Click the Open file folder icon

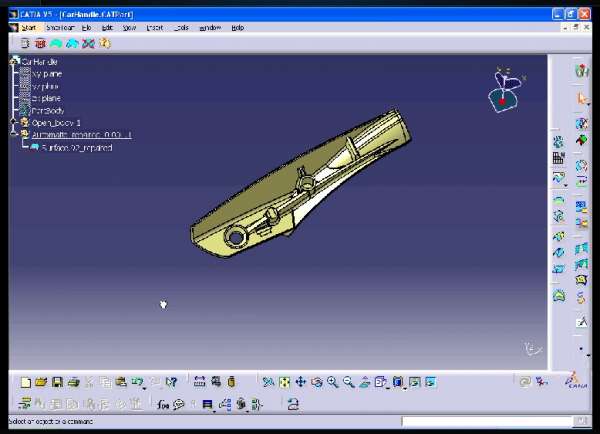coord(41,382)
